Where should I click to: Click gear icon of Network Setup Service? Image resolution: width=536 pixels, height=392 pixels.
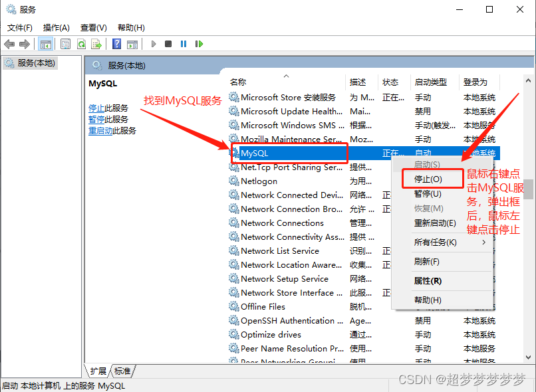tap(234, 278)
